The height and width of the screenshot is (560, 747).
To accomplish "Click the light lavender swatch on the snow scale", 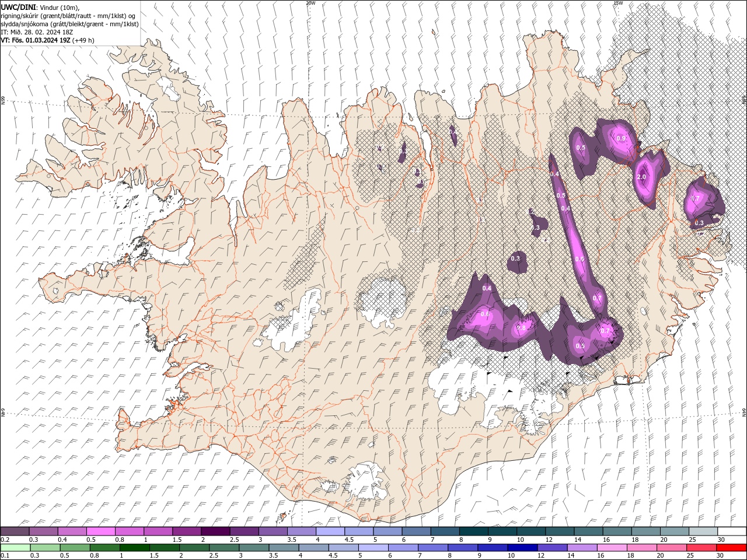I will [x=330, y=531].
